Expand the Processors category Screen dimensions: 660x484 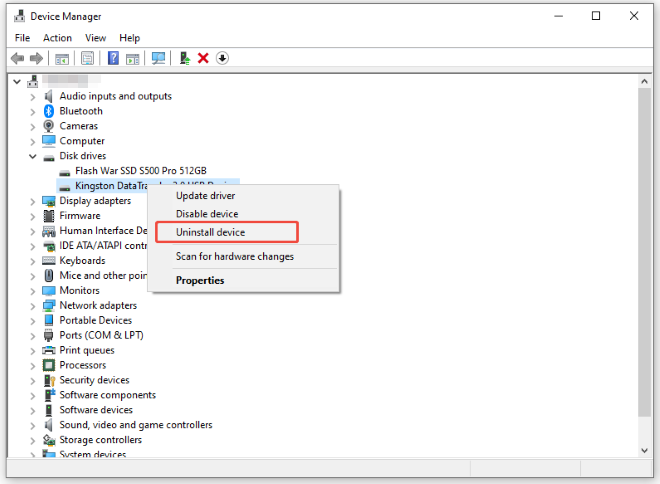click(33, 365)
